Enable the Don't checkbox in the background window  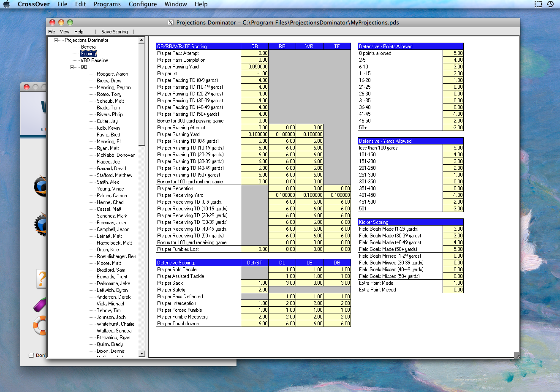30,355
